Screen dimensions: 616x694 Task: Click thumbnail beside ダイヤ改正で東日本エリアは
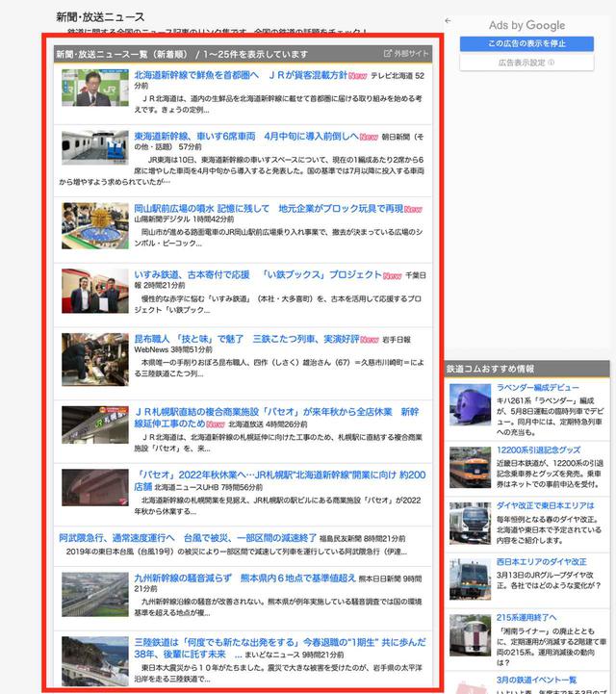470,524
